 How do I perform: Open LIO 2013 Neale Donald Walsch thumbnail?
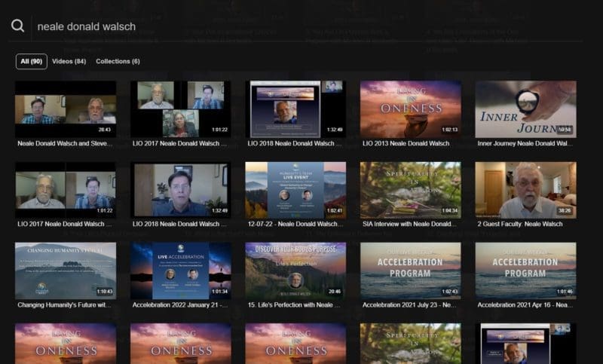[410, 109]
